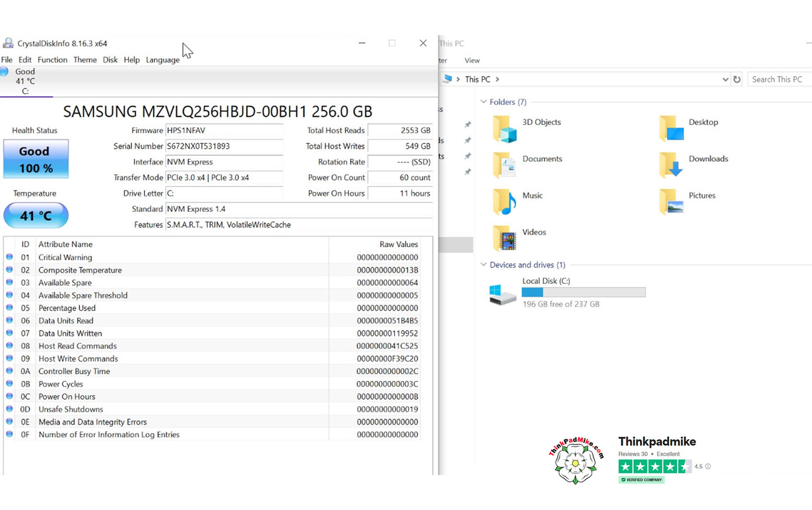Select the C: drive status tab
The width and height of the screenshot is (812, 510).
pos(26,81)
